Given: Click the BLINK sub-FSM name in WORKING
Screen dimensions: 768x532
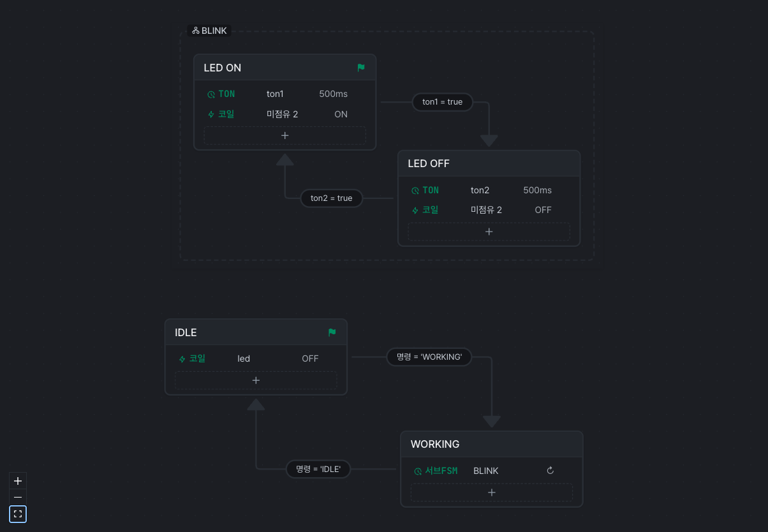Looking at the screenshot, I should coord(486,471).
